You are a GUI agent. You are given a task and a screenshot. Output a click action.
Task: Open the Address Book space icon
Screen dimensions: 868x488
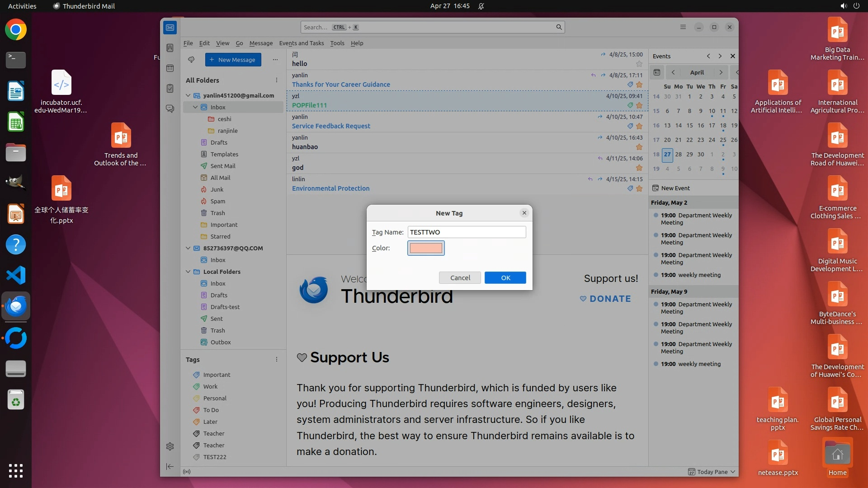coord(170,48)
